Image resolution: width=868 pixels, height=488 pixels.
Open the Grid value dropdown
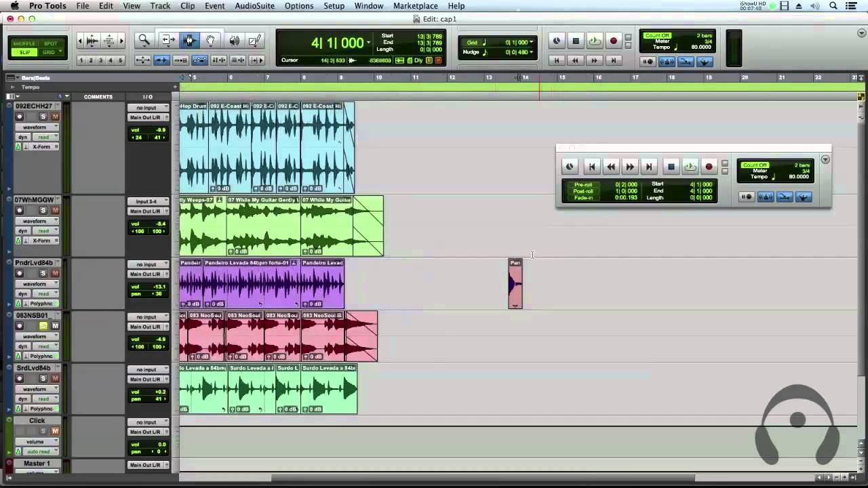[x=531, y=42]
